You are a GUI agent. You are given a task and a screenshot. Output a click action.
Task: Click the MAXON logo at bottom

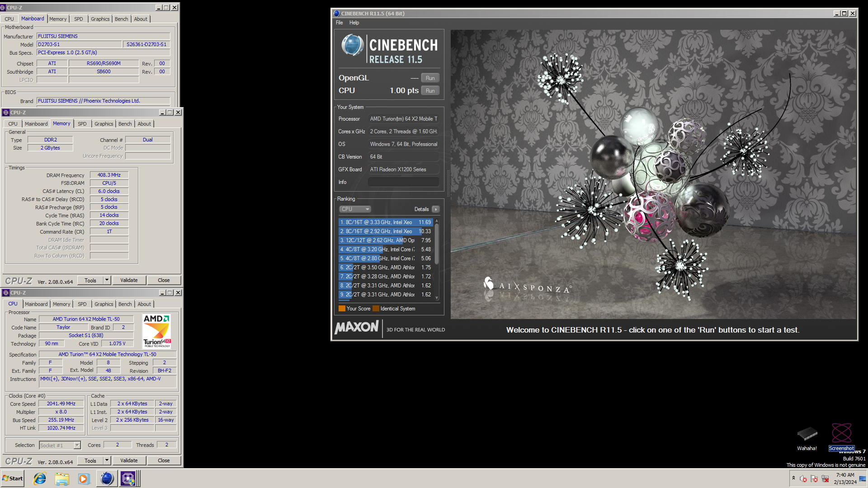[357, 328]
